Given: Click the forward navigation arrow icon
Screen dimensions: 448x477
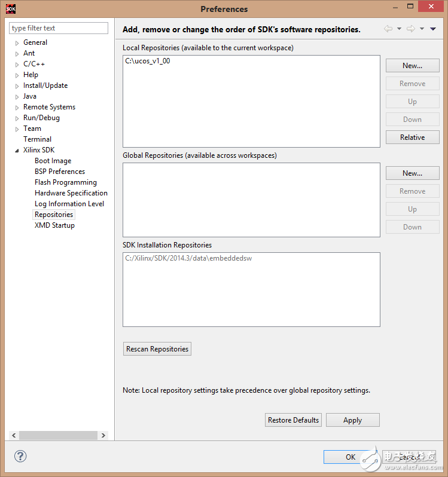Looking at the screenshot, I should [410, 29].
